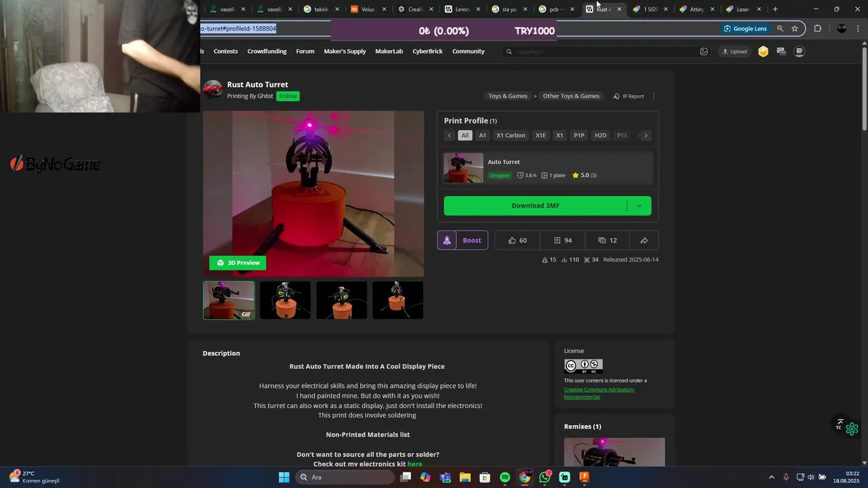Image resolution: width=868 pixels, height=488 pixels.
Task: Click the 3D Preview button
Action: click(238, 263)
